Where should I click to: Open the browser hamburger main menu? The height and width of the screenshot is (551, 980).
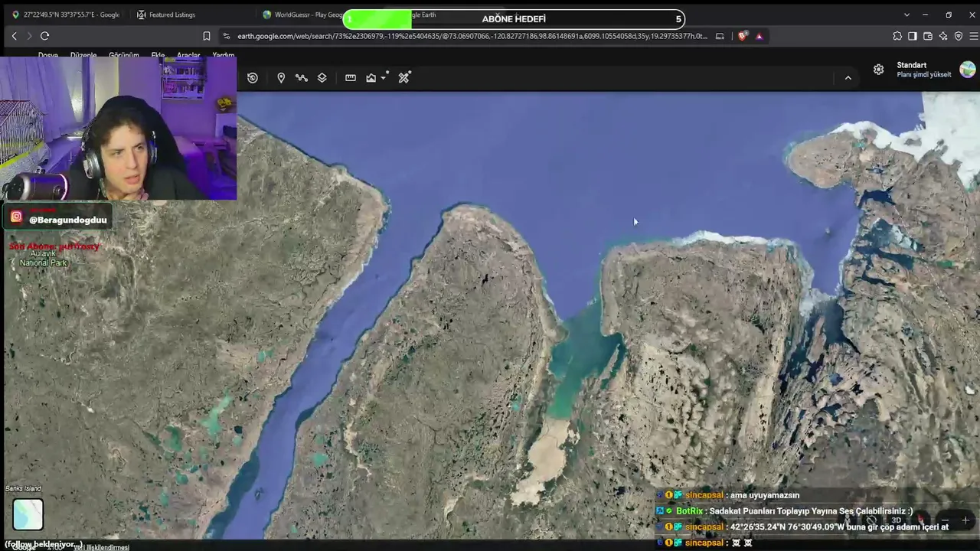974,36
